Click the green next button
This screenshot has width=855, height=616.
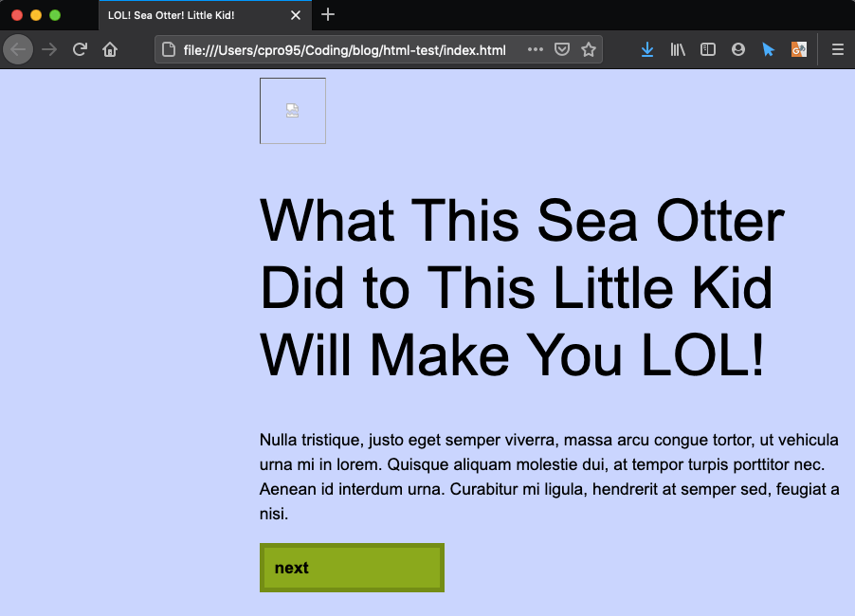click(x=352, y=568)
